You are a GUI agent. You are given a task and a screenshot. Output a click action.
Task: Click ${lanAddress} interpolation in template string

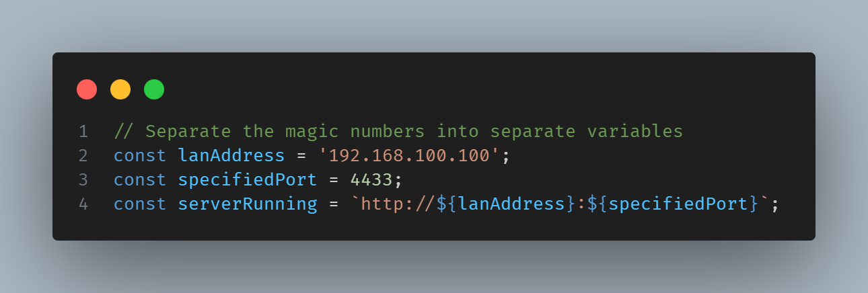(x=507, y=204)
